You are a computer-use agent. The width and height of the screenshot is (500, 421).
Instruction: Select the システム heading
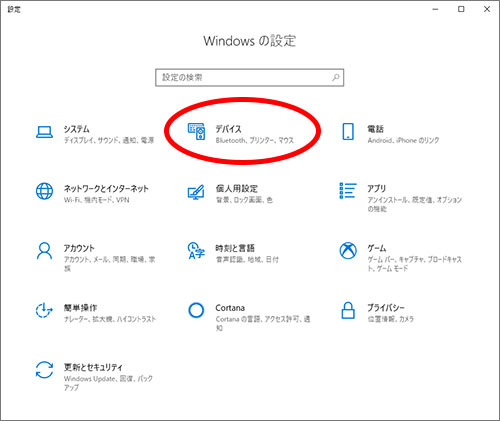(77, 129)
